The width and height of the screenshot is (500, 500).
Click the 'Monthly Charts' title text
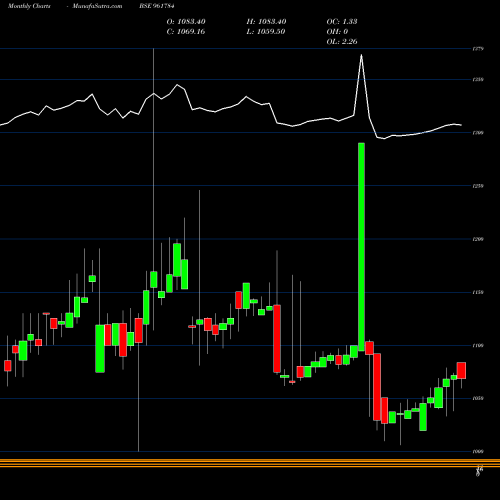tap(29, 6)
